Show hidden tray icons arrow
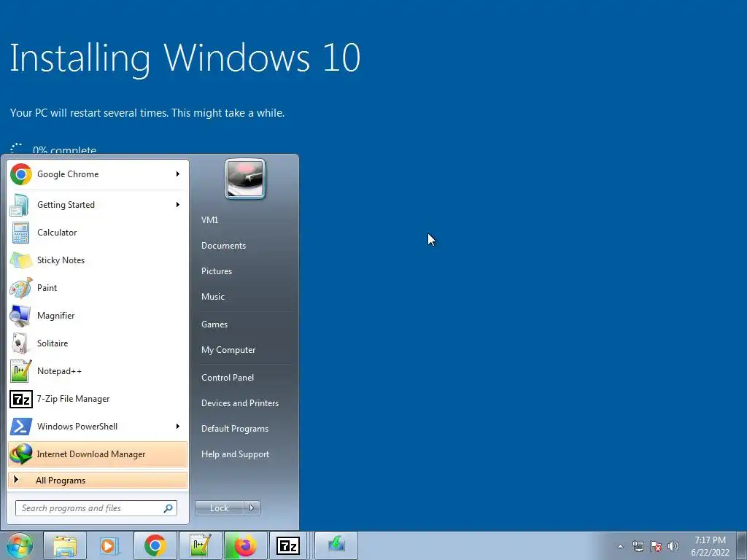This screenshot has height=560, width=747. (620, 546)
